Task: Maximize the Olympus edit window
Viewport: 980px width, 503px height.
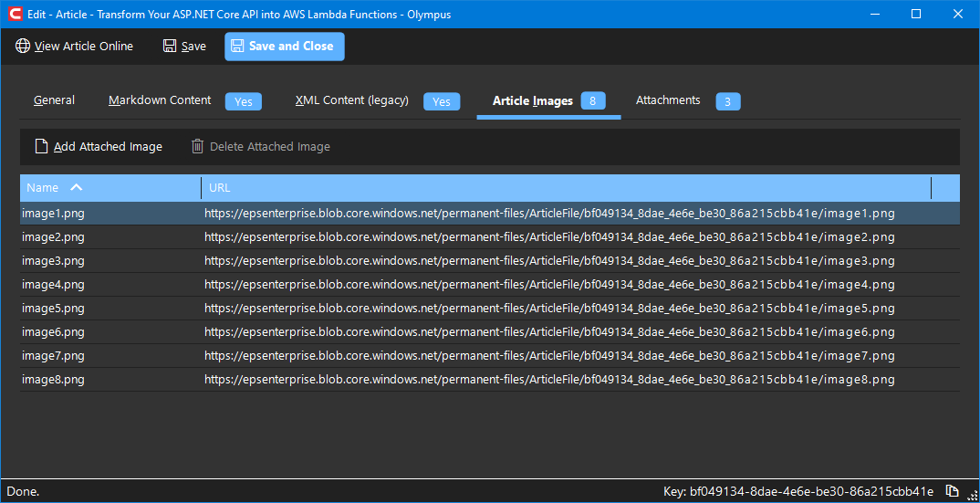Action: pyautogui.click(x=915, y=14)
